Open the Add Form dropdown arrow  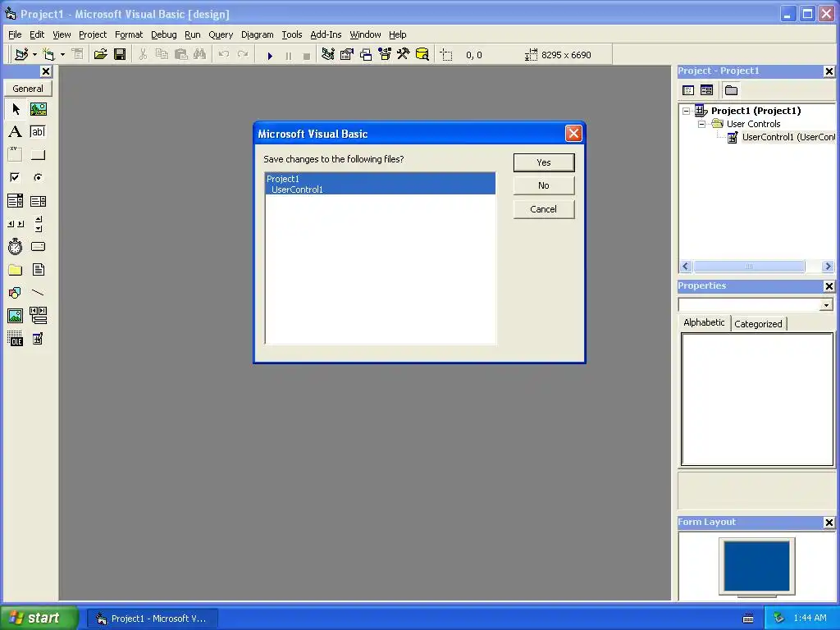tap(62, 54)
